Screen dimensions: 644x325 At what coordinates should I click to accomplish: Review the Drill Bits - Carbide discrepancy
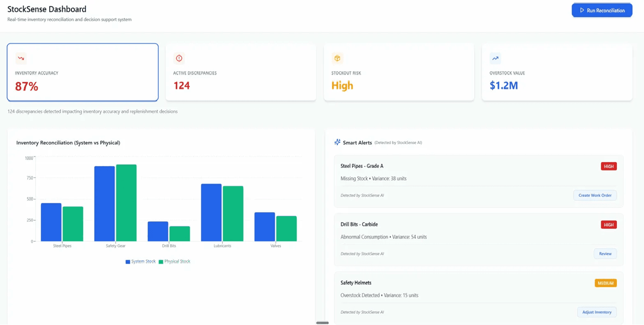pyautogui.click(x=605, y=253)
